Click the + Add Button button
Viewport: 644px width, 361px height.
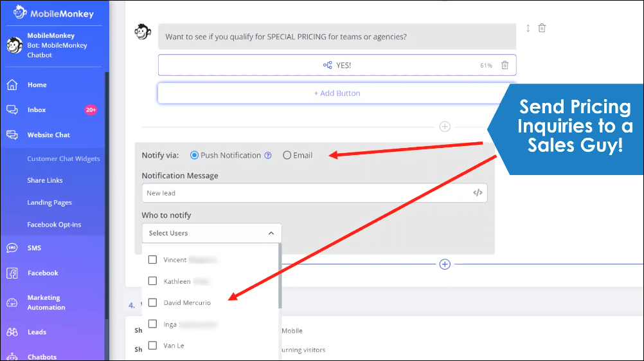click(x=337, y=93)
